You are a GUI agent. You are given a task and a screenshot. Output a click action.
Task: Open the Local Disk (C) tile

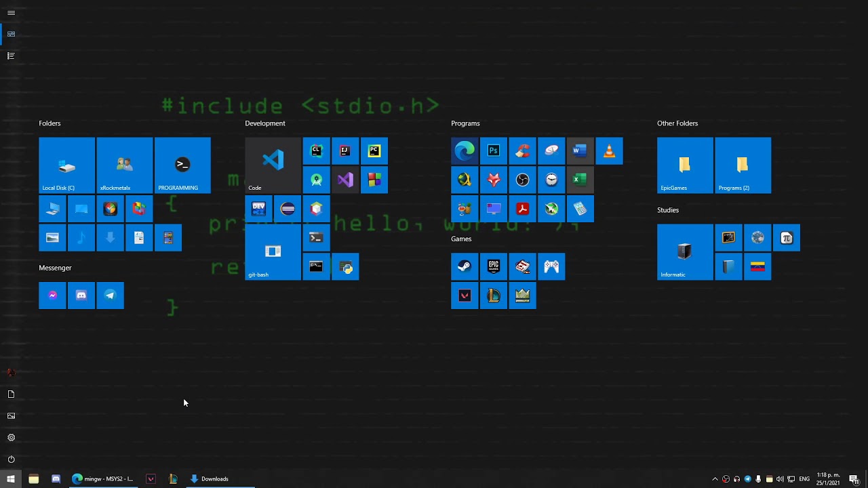pyautogui.click(x=66, y=165)
